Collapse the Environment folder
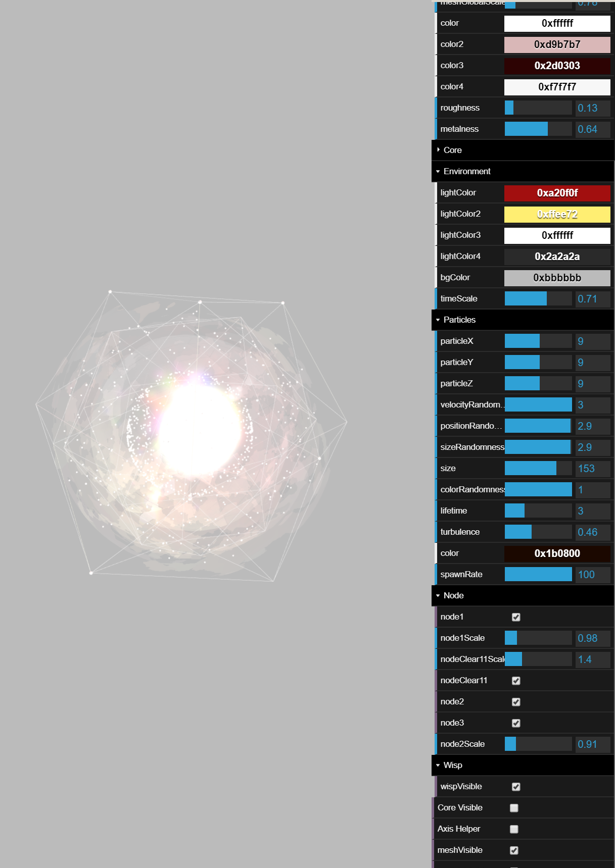The image size is (615, 868). click(x=523, y=171)
